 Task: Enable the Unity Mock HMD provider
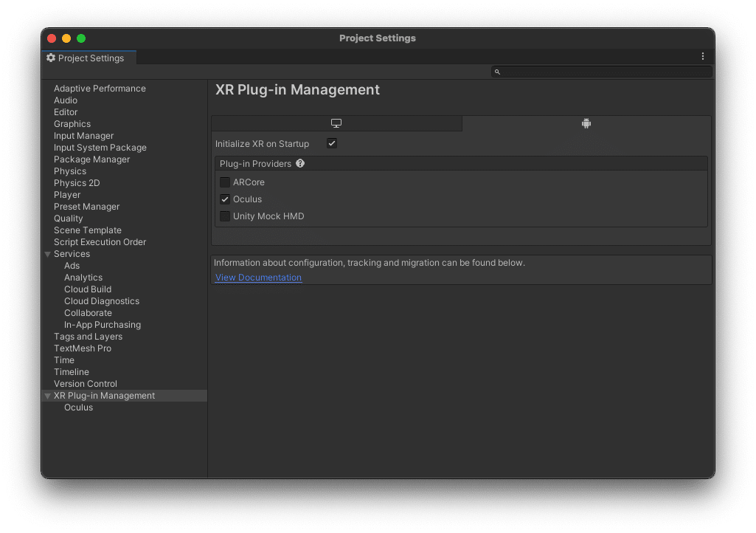225,216
